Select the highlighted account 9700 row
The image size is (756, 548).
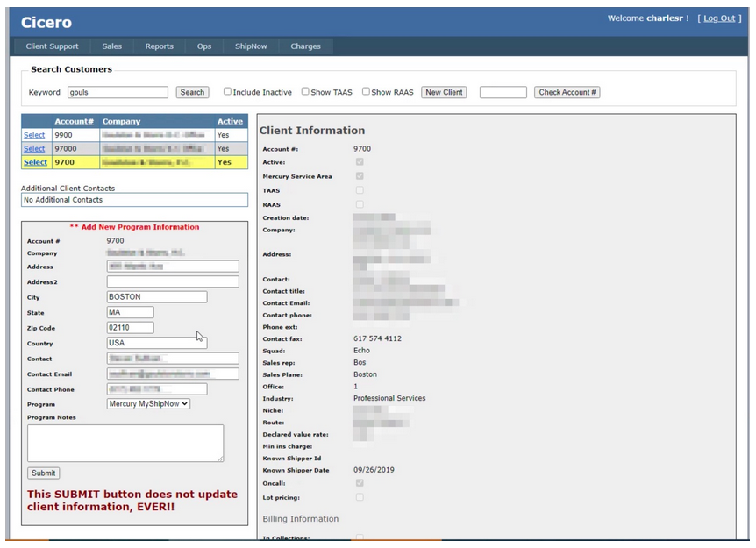tap(36, 162)
